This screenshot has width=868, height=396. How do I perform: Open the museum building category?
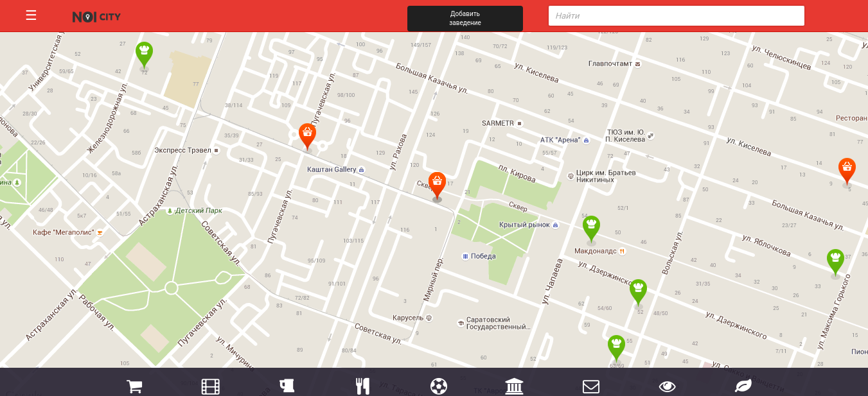pos(514,386)
